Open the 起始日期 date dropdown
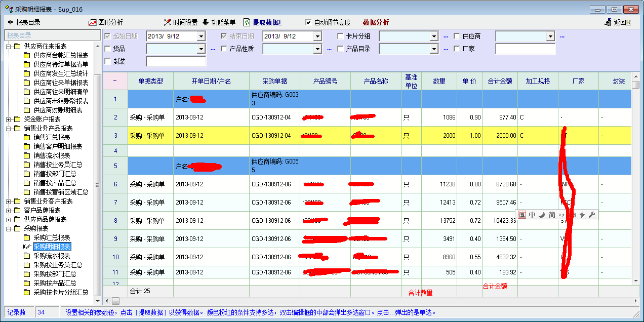 [x=201, y=36]
